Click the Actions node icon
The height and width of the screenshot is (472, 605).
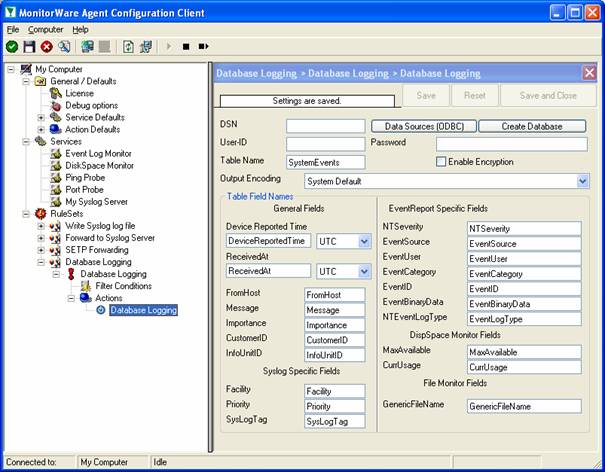point(86,298)
